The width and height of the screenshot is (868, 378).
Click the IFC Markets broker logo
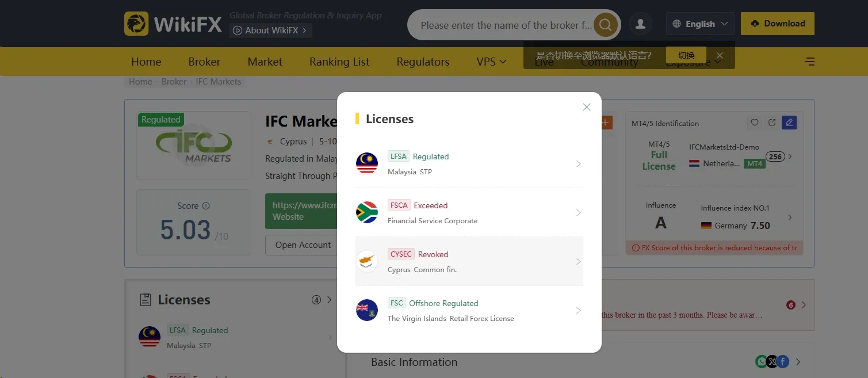coord(194,147)
